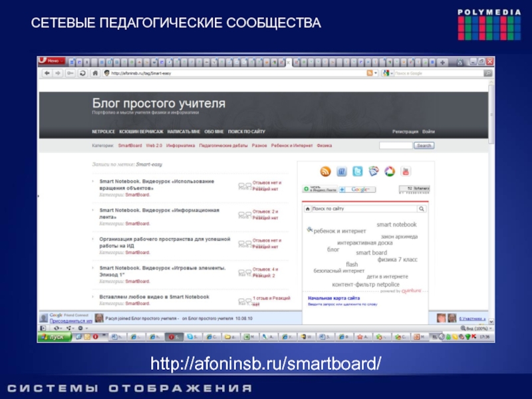Open the ПОИСК ПО САЙТУ menu item
This screenshot has width=532, height=399.
246,132
